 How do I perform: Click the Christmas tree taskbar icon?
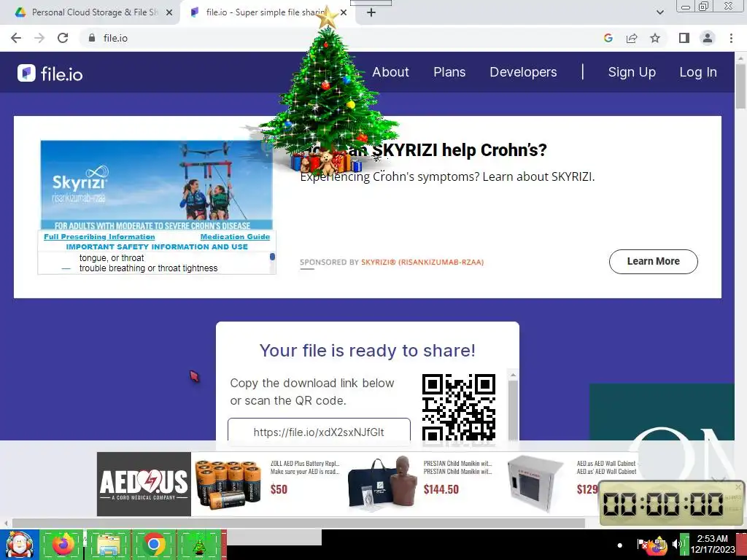click(199, 545)
